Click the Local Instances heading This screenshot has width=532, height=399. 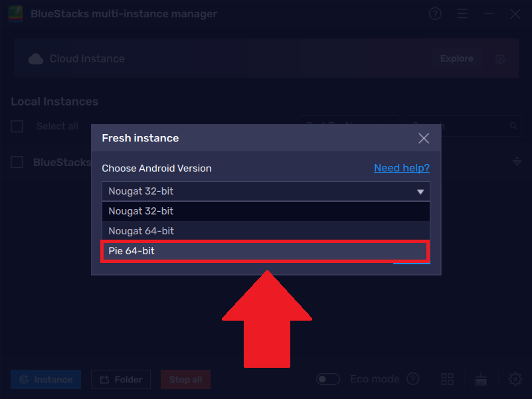(x=54, y=102)
